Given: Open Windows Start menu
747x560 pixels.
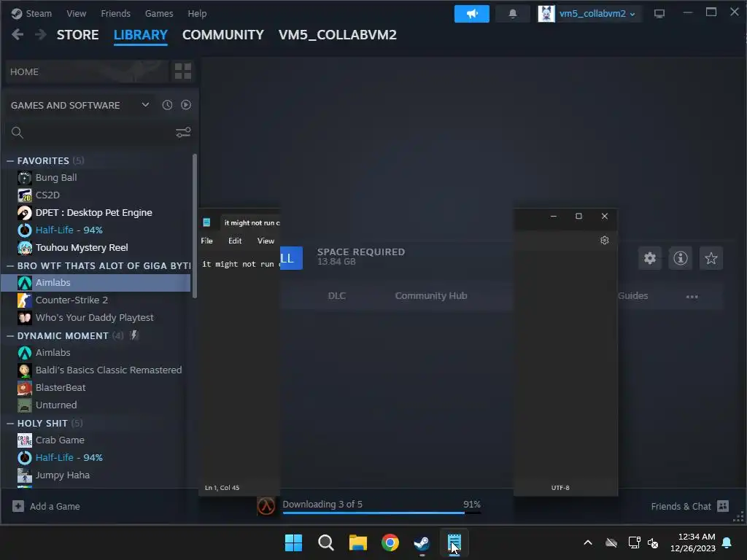Looking at the screenshot, I should (293, 542).
